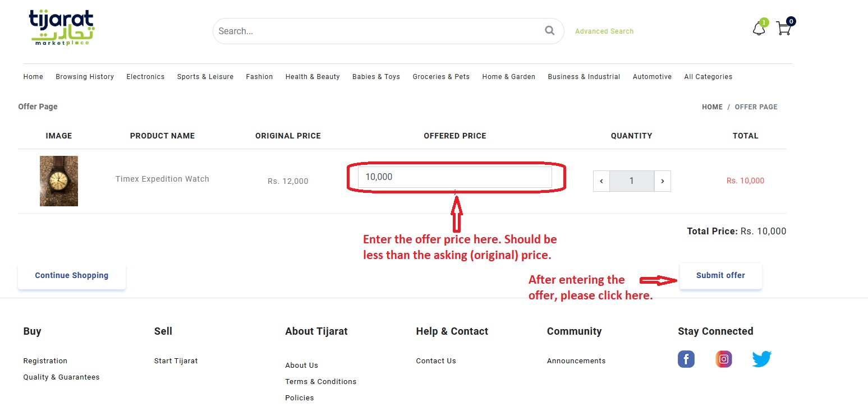The width and height of the screenshot is (868, 416).
Task: Click the quantity value field
Action: click(x=632, y=181)
